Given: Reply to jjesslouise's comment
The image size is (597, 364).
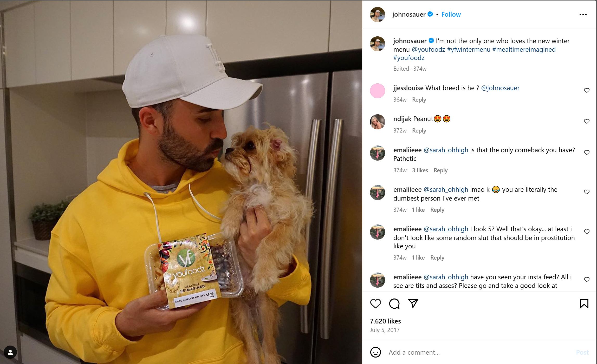Looking at the screenshot, I should click(419, 100).
